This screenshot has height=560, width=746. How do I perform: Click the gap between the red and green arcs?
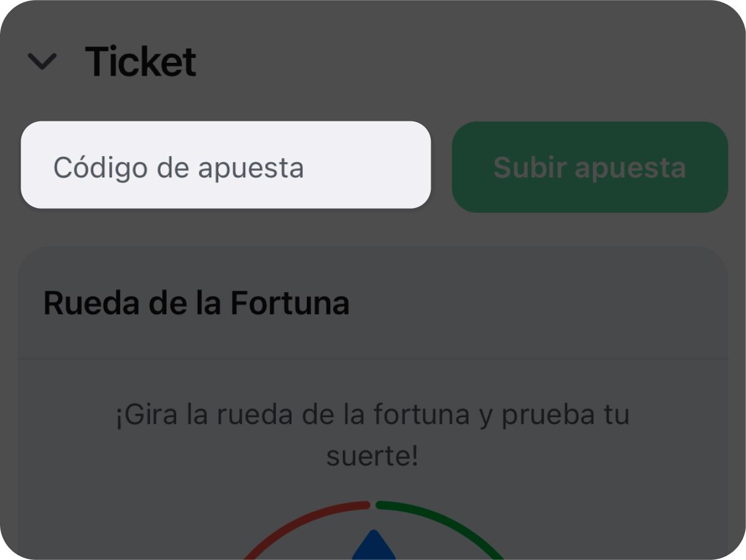click(x=373, y=504)
